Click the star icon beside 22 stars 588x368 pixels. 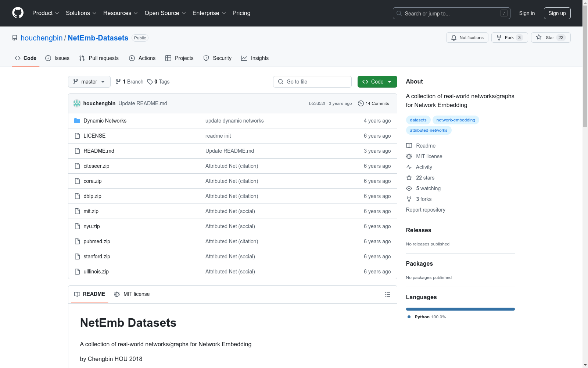(x=409, y=178)
